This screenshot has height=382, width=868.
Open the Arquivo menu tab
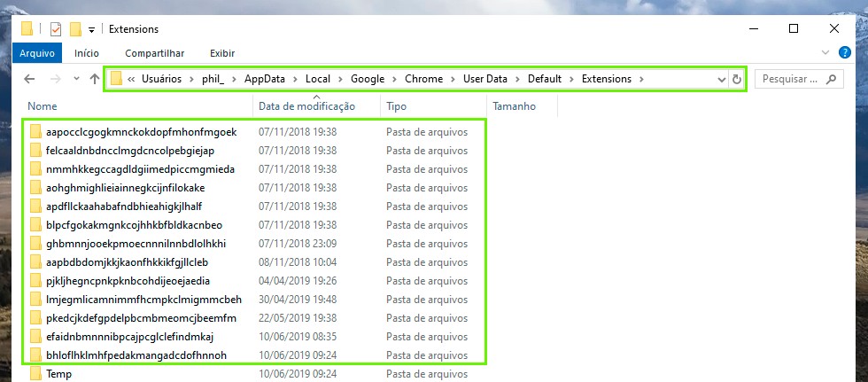click(37, 53)
